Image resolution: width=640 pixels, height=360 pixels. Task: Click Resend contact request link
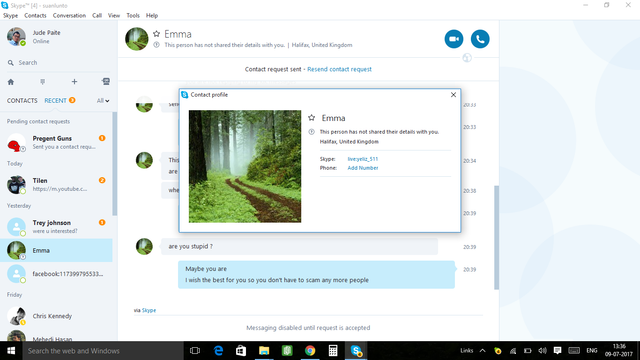pyautogui.click(x=339, y=69)
